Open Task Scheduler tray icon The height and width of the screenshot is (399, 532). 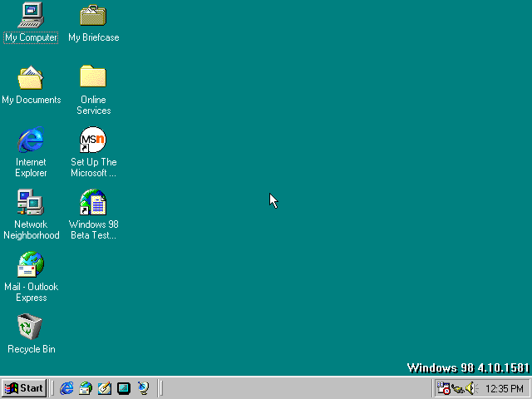443,388
